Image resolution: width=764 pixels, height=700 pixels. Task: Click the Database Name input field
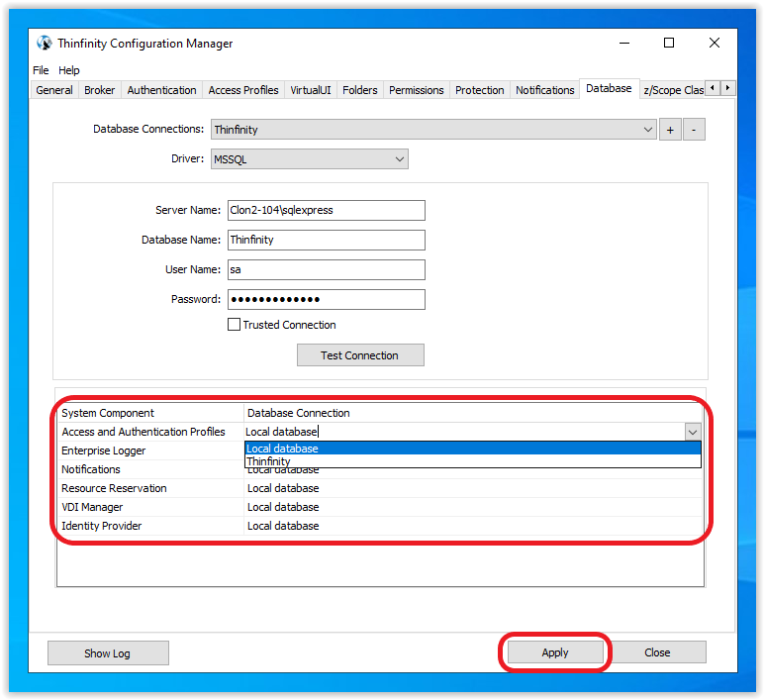[326, 240]
